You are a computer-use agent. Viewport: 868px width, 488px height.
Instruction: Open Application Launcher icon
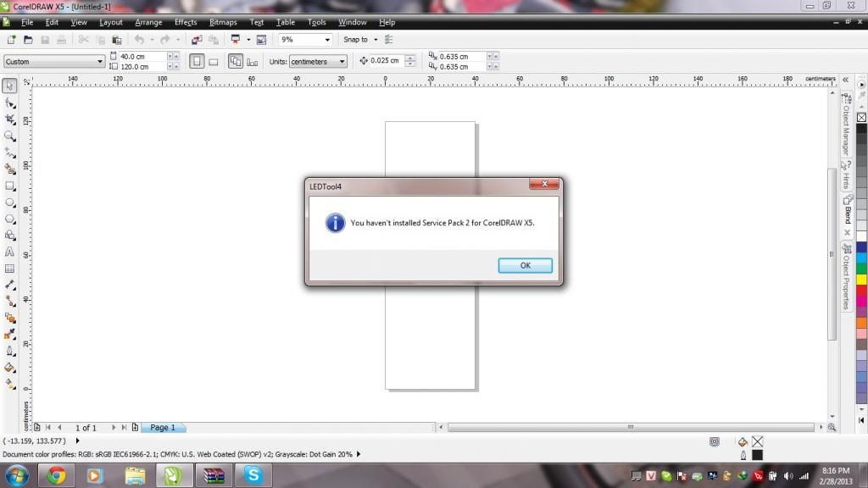236,40
